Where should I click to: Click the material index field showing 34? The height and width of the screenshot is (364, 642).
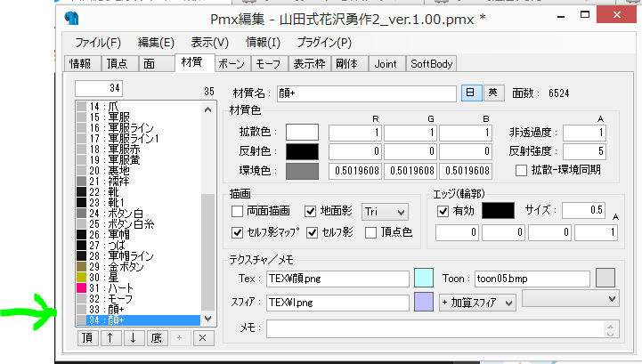pos(98,88)
